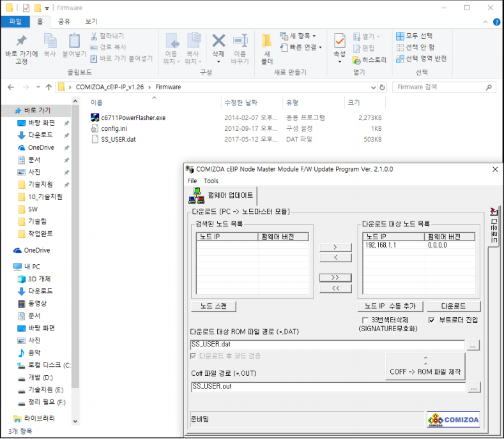This screenshot has height=439, width=504.
Task: Toggle the 부트로더 진입 checkbox
Action: (432, 320)
